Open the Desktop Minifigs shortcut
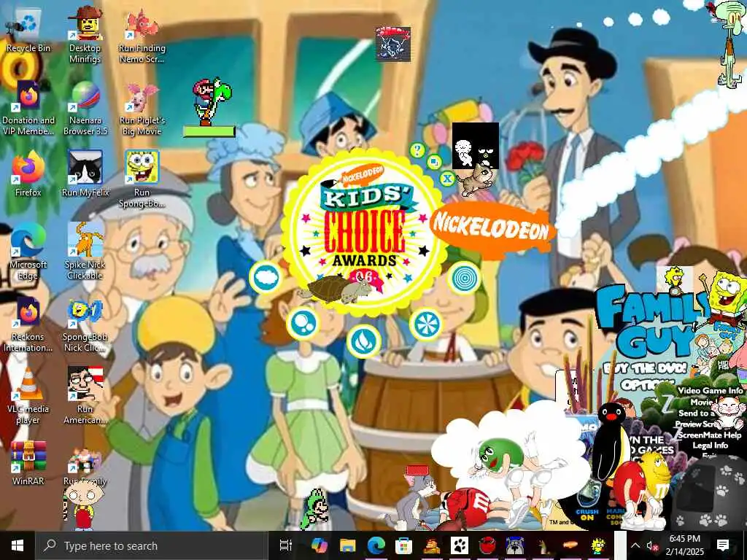The image size is (747, 560). [85, 35]
